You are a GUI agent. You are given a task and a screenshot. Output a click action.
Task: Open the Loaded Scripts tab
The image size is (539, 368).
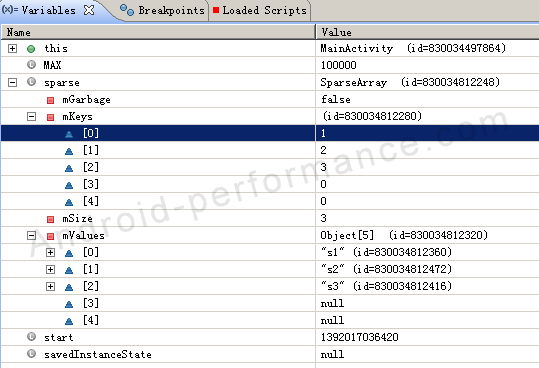260,10
